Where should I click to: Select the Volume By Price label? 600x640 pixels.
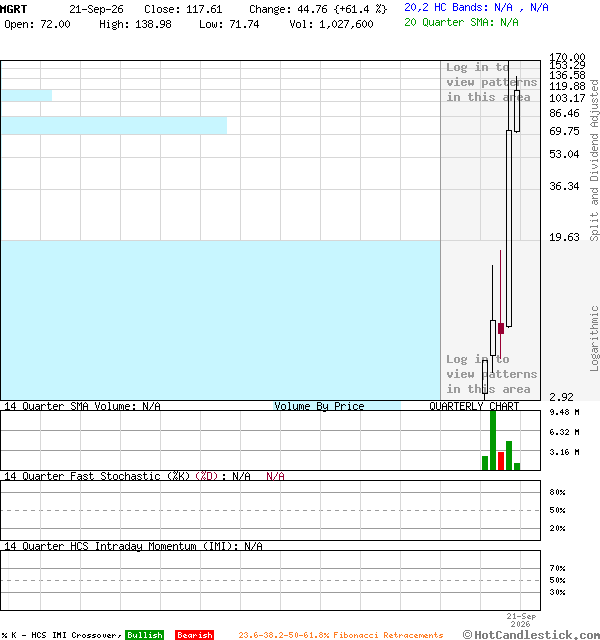point(319,406)
